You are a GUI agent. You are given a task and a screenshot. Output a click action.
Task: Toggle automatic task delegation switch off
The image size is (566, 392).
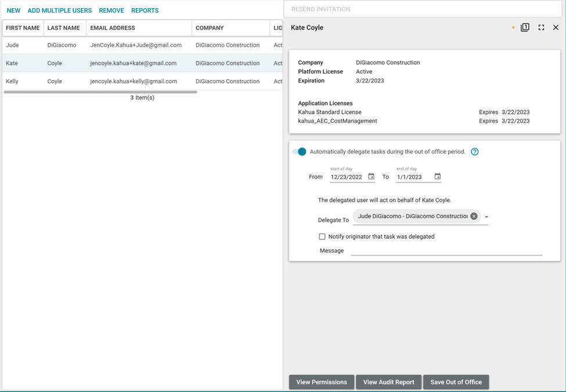tap(300, 152)
